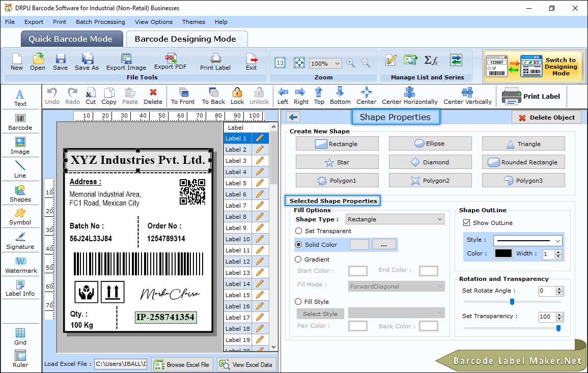Screen dimensions: 588x373
Task: Click the fit-to-window zoom icon
Action: pyautogui.click(x=299, y=63)
